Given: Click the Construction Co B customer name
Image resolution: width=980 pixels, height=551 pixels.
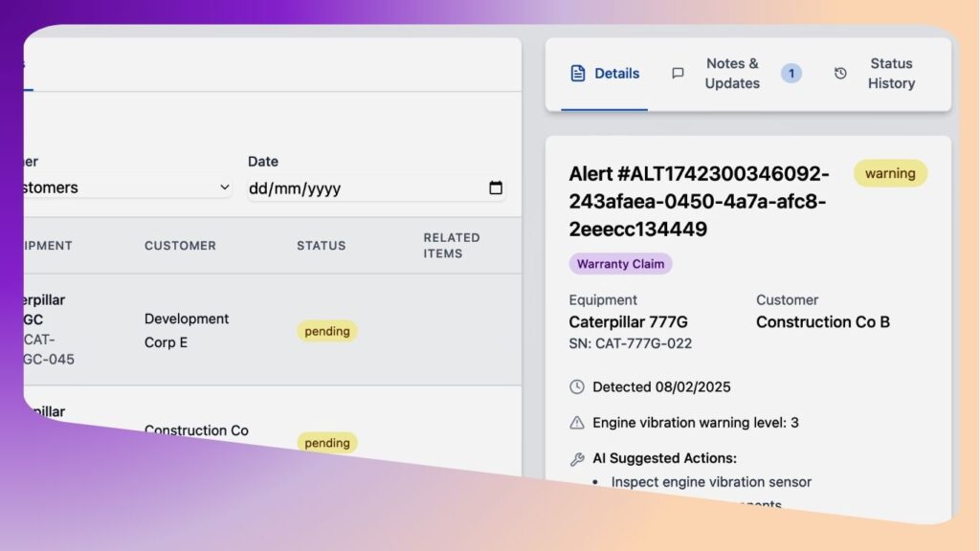Looking at the screenshot, I should coord(822,321).
